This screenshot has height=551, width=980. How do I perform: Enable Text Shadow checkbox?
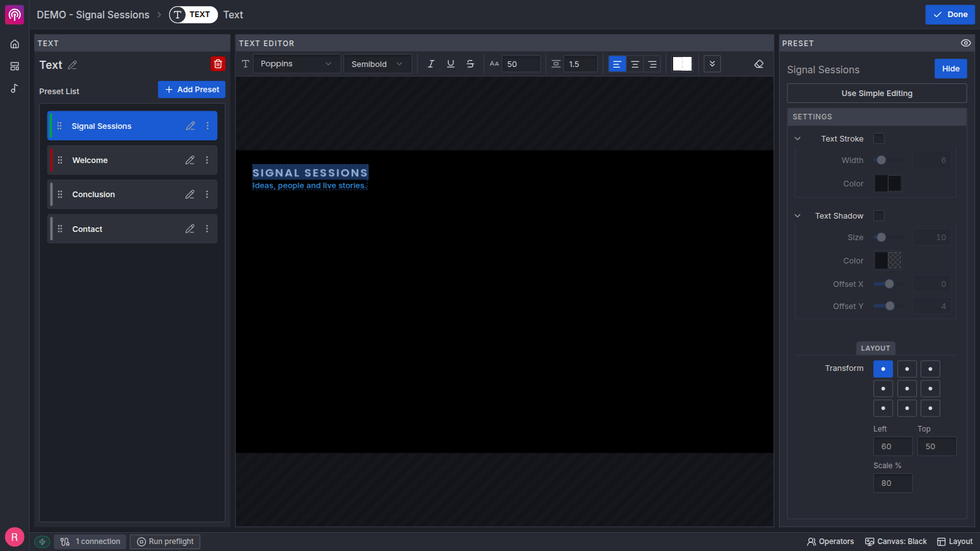(879, 215)
